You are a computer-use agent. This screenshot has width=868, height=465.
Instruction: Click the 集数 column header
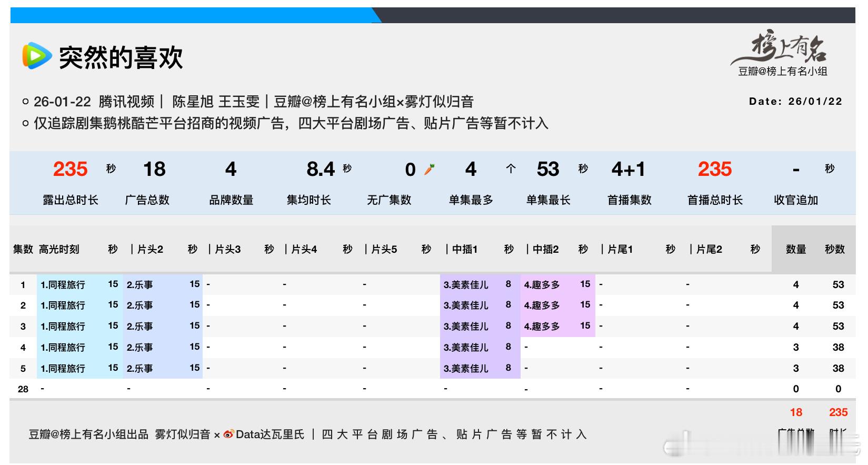coord(23,249)
